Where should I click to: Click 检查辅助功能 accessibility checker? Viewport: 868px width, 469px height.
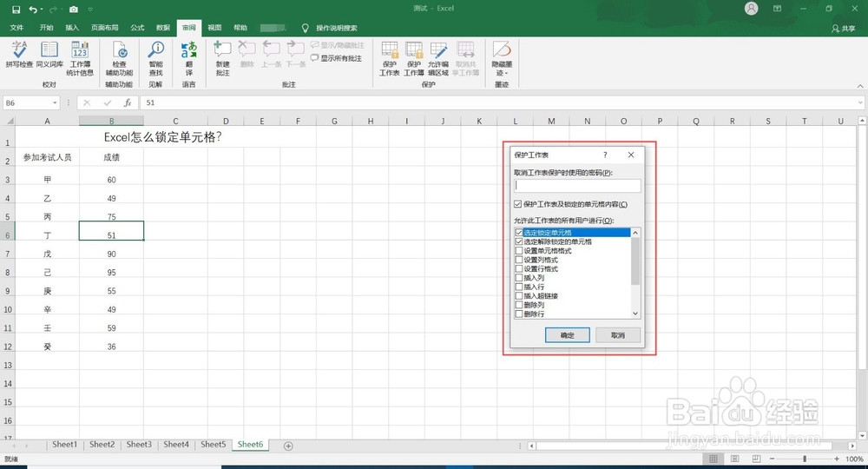coord(120,58)
